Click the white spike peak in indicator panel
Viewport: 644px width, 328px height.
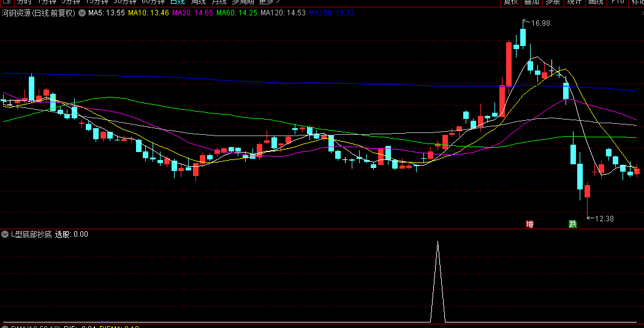438,242
